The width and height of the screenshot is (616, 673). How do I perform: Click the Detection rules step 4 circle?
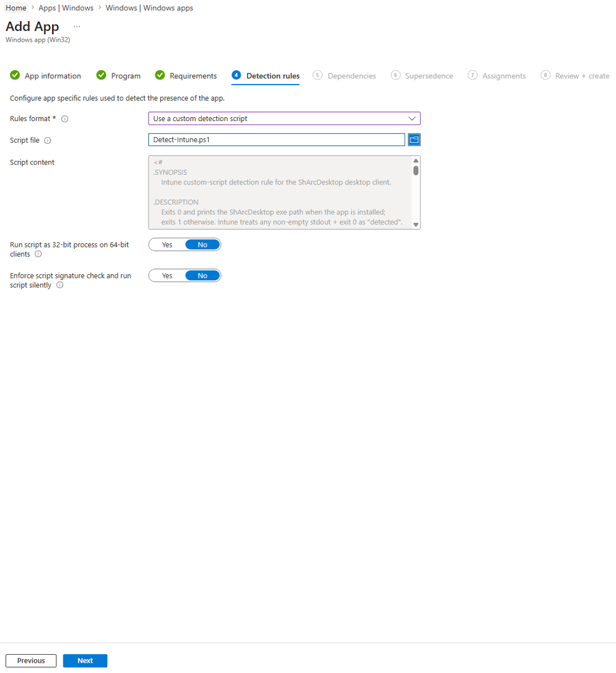[236, 75]
